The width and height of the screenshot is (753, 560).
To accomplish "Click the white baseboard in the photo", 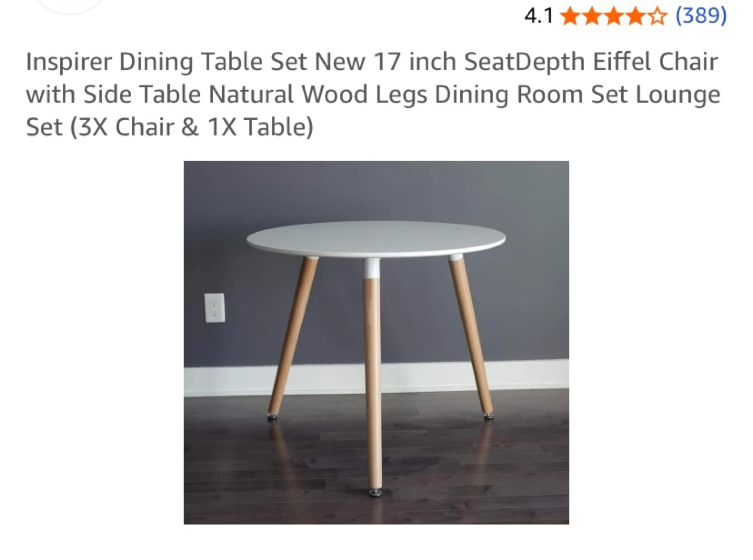I will click(376, 378).
